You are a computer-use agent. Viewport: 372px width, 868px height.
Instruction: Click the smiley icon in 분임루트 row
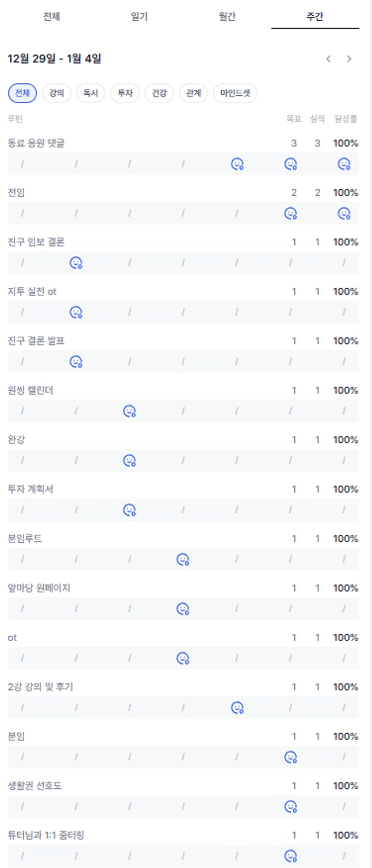[x=183, y=560]
